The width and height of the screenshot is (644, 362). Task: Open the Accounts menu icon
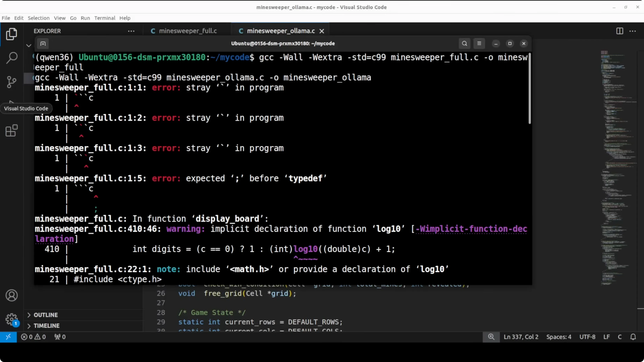(x=12, y=296)
